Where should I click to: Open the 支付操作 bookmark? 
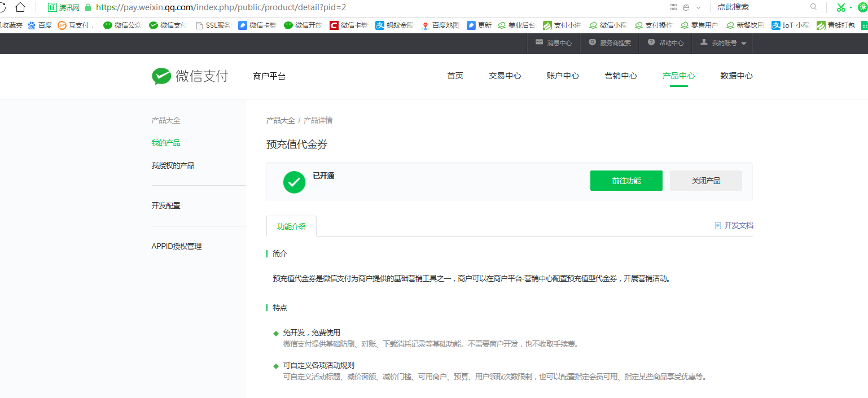[653, 25]
